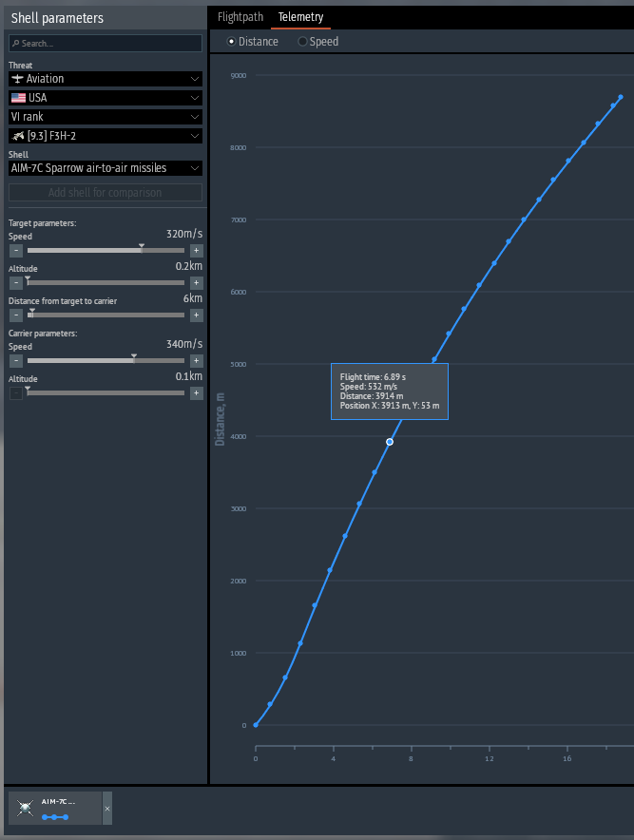The height and width of the screenshot is (840, 634).
Task: Focus the shell Search field
Action: click(x=106, y=44)
